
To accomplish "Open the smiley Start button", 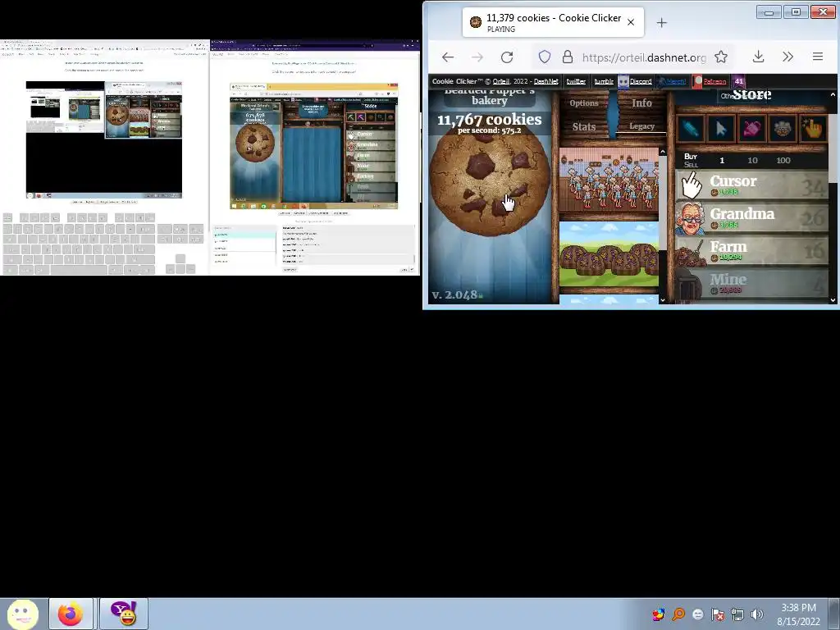I will click(x=22, y=614).
